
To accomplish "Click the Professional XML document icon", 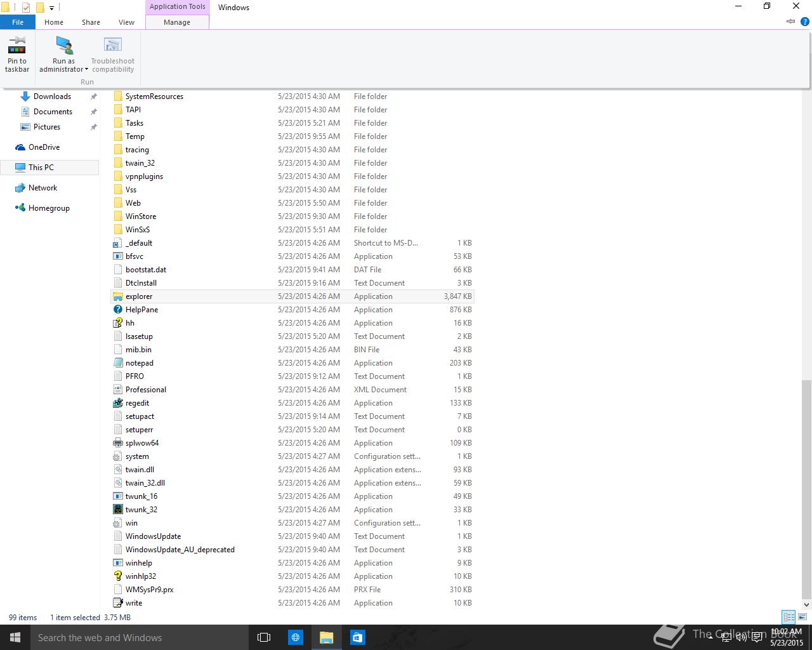I will [117, 390].
